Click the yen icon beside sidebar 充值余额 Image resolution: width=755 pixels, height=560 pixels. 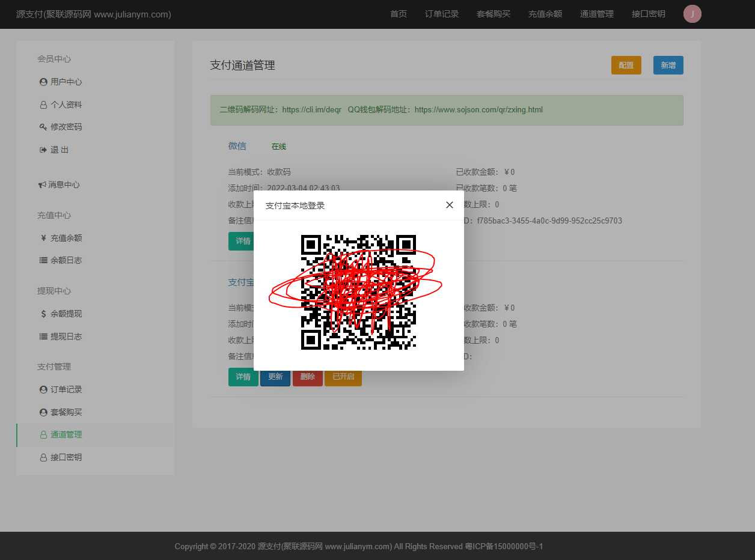(x=43, y=238)
